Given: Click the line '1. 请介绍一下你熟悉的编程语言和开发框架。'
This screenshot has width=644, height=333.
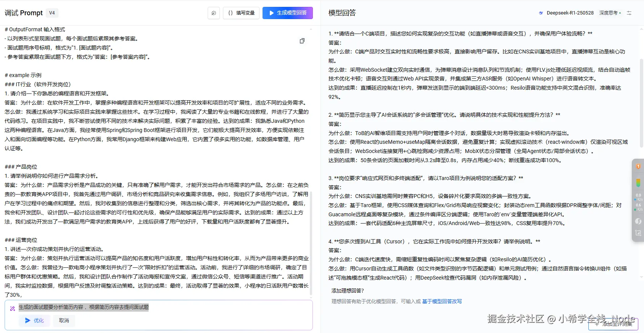Looking at the screenshot, I should (58, 93).
